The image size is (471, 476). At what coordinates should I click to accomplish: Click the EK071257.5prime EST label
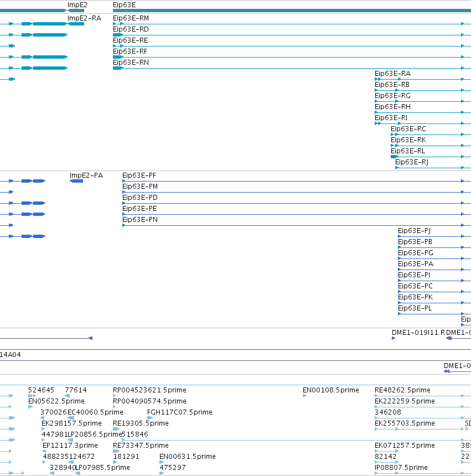(x=405, y=446)
